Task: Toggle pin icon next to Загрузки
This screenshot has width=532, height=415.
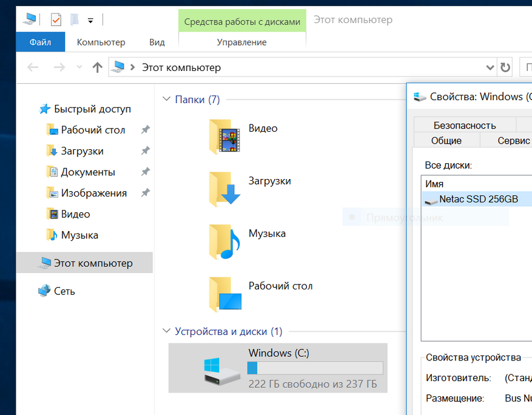Action: [145, 151]
